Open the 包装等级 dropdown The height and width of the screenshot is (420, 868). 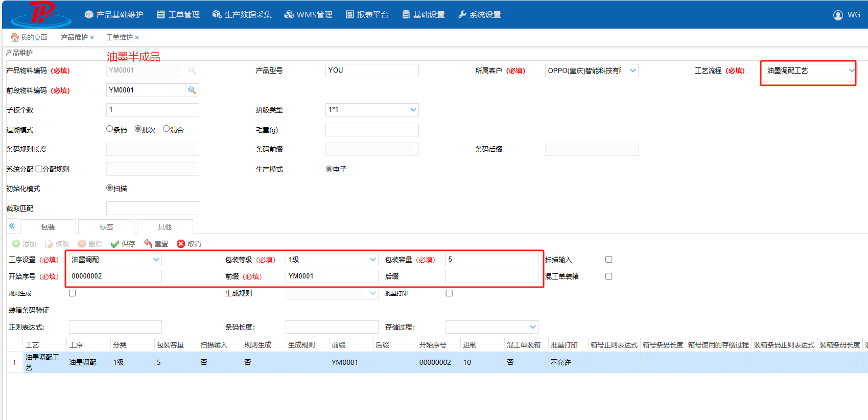pyautogui.click(x=373, y=260)
